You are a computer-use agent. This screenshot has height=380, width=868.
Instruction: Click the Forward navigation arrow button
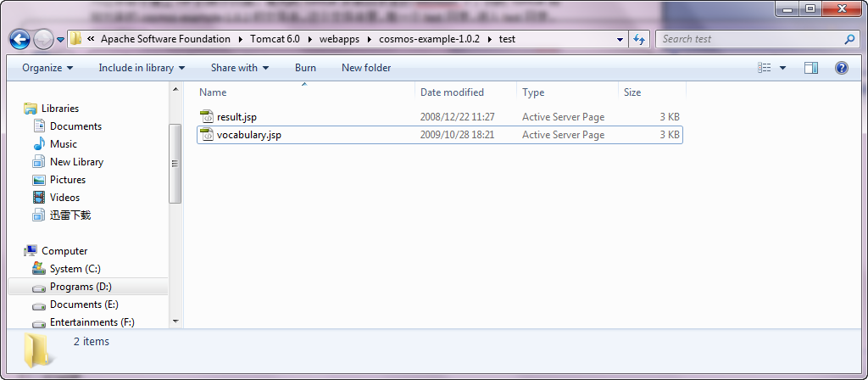tap(42, 39)
